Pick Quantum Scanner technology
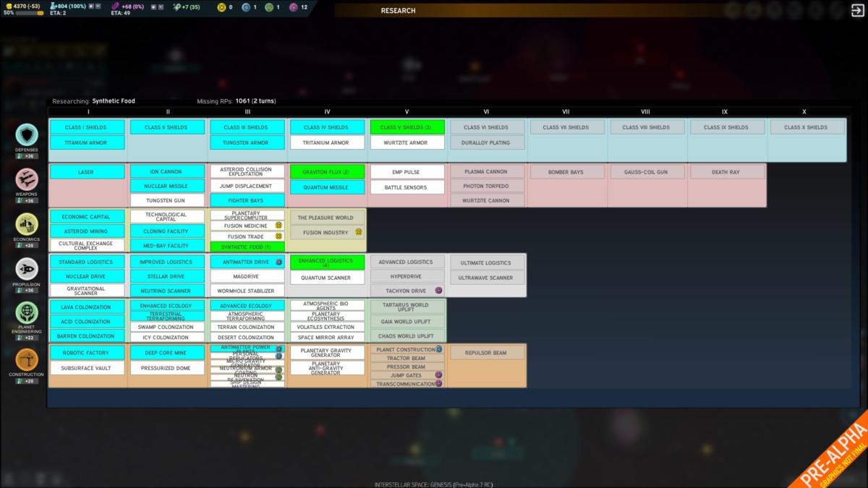 click(x=328, y=278)
